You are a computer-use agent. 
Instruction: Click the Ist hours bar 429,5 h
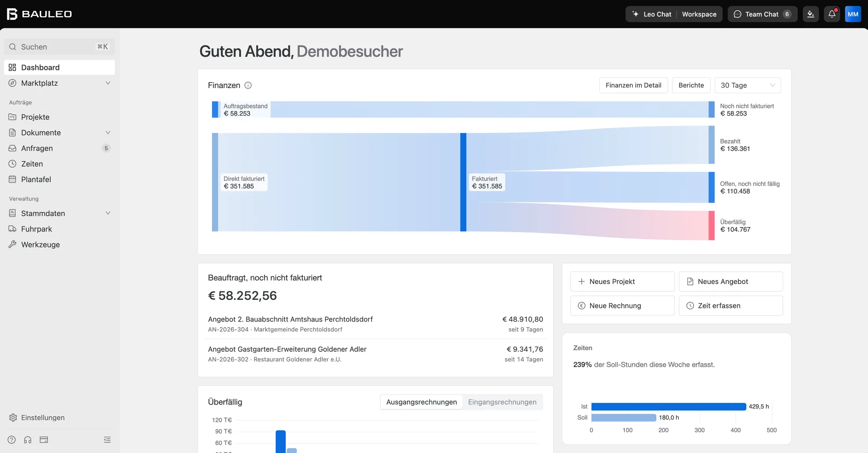669,406
